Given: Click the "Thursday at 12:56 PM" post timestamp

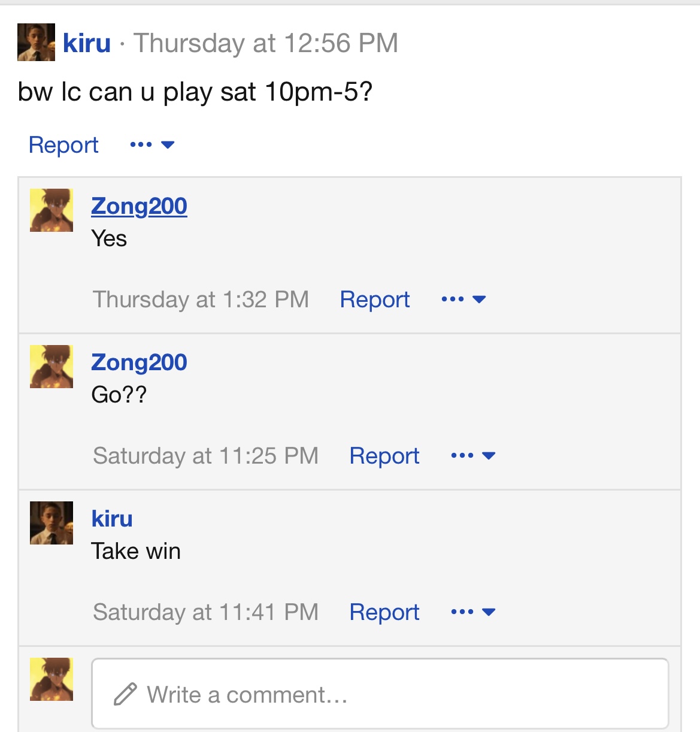Looking at the screenshot, I should click(266, 43).
